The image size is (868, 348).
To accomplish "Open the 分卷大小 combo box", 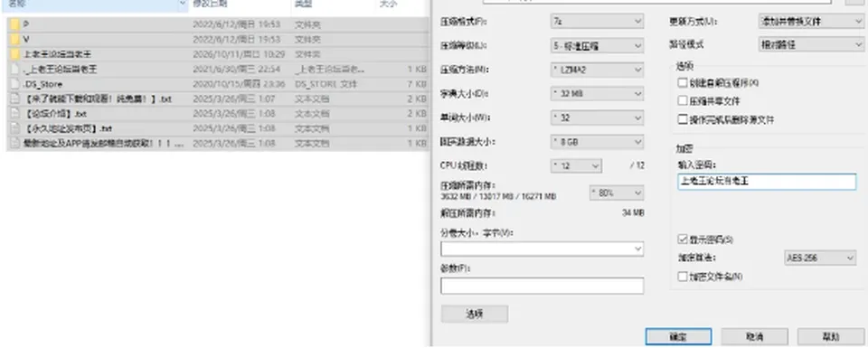I will [542, 249].
